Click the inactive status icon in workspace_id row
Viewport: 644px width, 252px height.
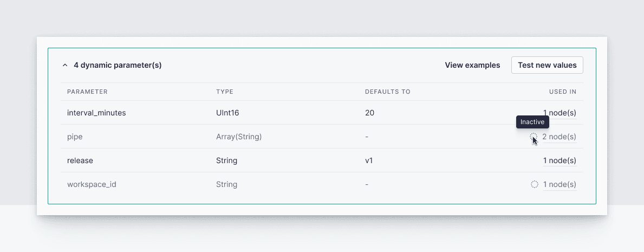534,184
